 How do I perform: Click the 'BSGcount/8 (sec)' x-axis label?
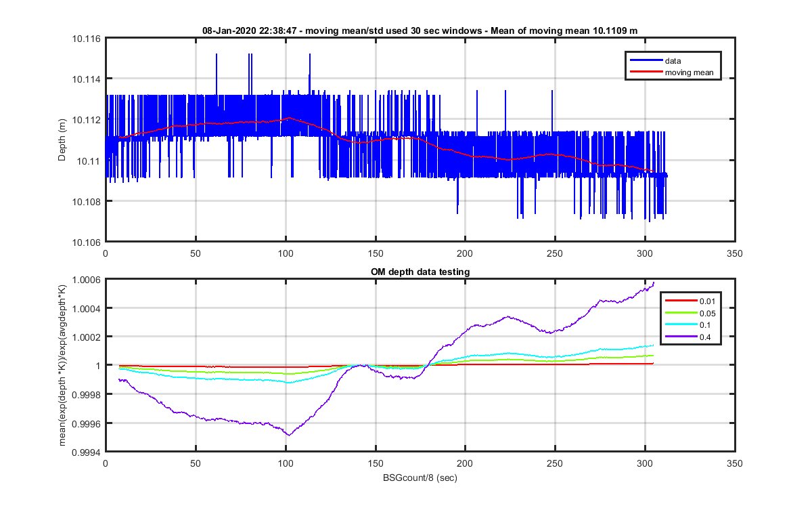tap(420, 477)
